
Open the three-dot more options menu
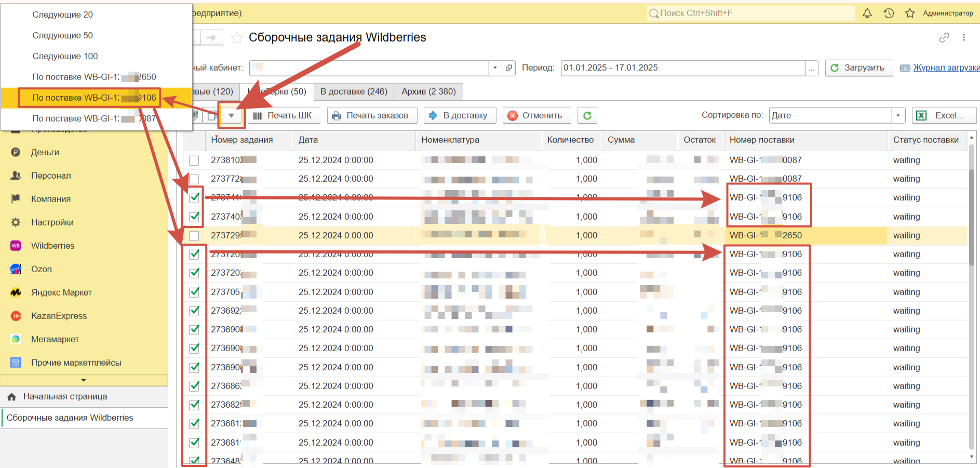[964, 37]
